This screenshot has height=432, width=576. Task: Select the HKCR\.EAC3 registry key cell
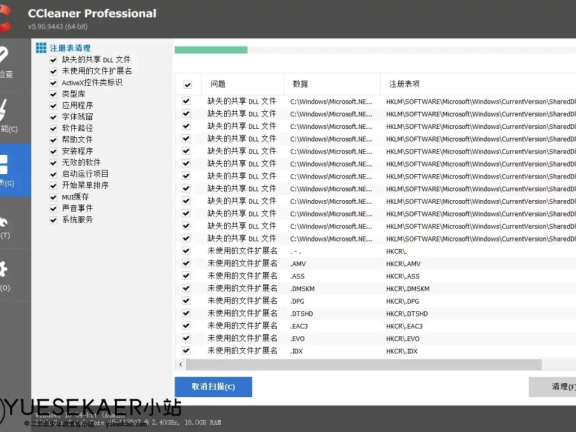(x=404, y=326)
